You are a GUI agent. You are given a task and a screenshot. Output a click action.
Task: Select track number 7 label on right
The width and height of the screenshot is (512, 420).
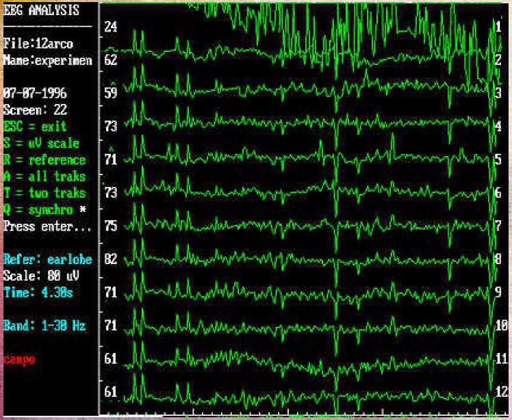[498, 226]
